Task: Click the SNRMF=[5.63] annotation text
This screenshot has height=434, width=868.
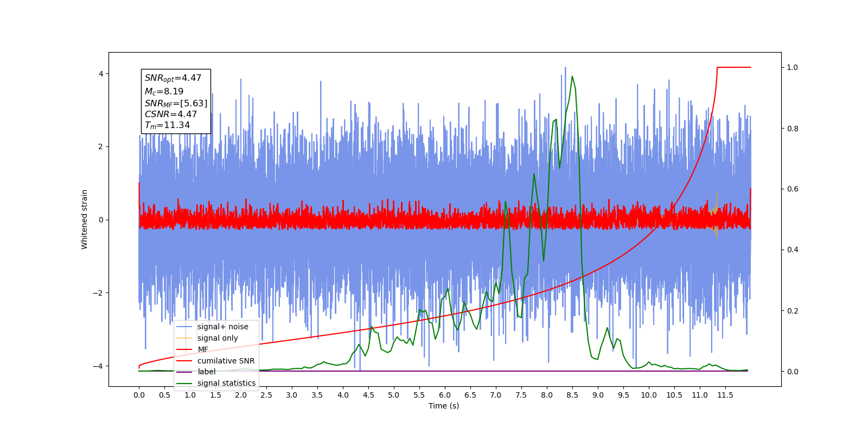Action: pos(176,103)
